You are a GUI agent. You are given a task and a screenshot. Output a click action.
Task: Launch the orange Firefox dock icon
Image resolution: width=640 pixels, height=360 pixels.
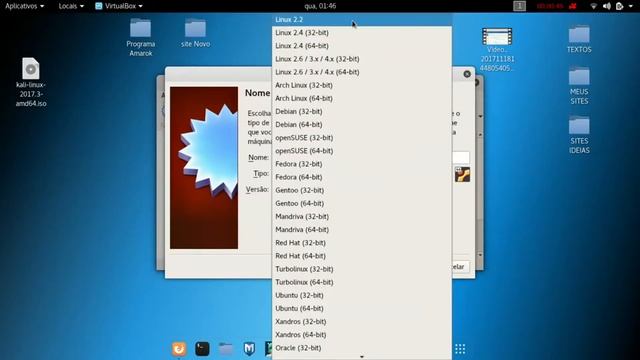click(179, 349)
